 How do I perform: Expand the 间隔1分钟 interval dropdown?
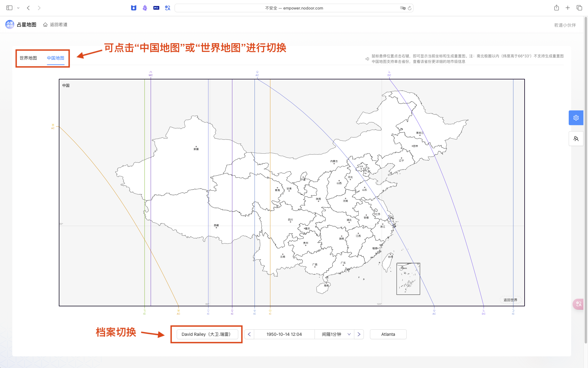pyautogui.click(x=336, y=334)
